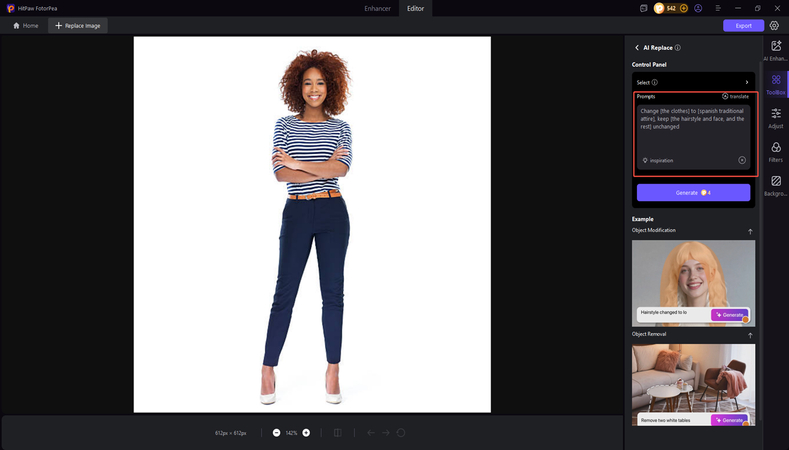Select the ToolBox sidebar icon
The height and width of the screenshot is (450, 789).
click(776, 84)
